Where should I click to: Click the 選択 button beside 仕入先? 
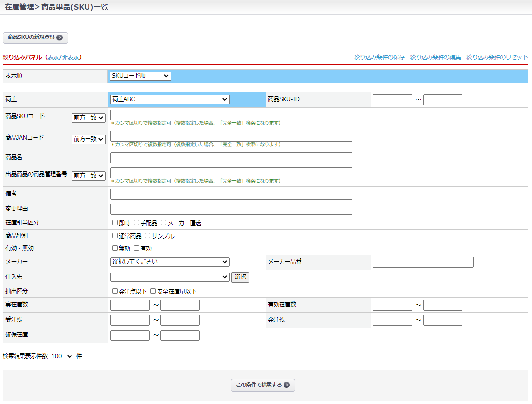[240, 277]
